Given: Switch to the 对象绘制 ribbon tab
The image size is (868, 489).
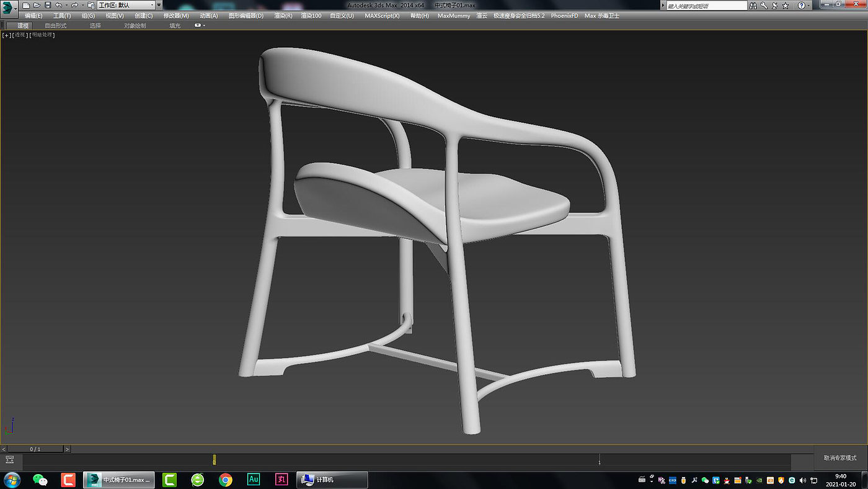Looking at the screenshot, I should (135, 25).
